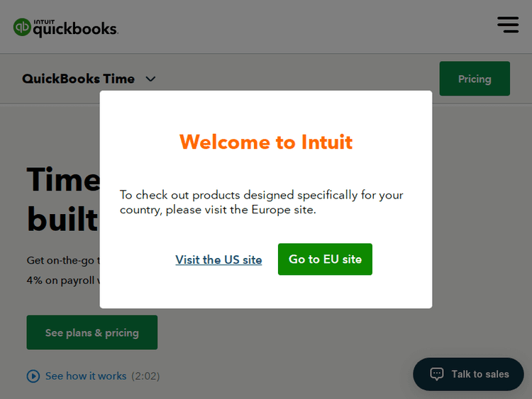Click the play icon beside See how it works
Viewport: 532px width, 399px height.
[x=33, y=376]
